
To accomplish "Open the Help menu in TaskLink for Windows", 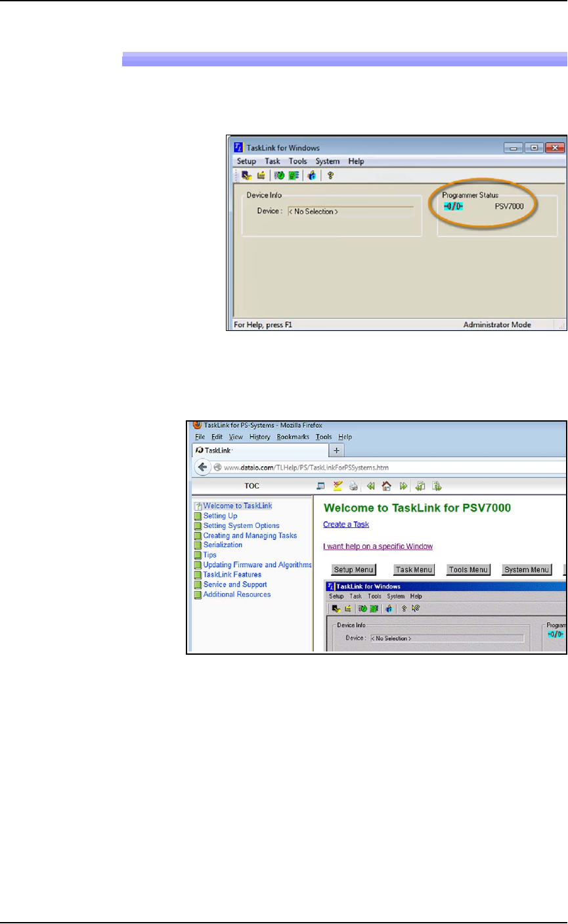I will coord(356,162).
